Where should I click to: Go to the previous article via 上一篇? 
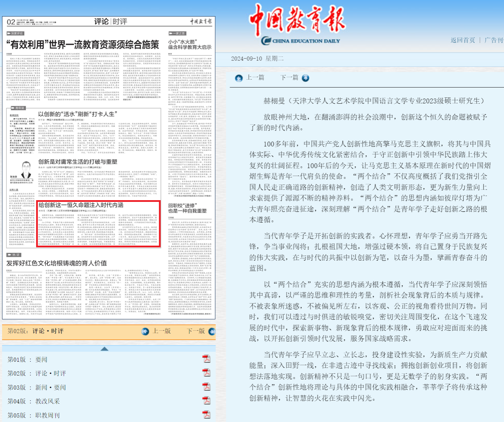pos(255,78)
